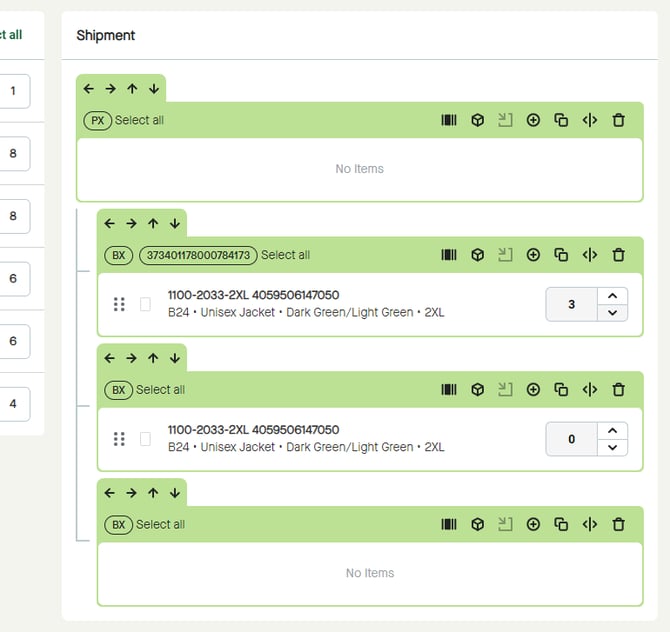The image size is (670, 632).
Task: Click the quantity field showing 0
Action: [x=571, y=439]
